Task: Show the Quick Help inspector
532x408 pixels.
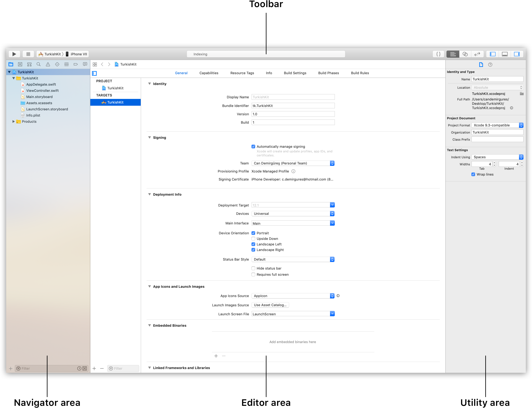Action: (x=490, y=65)
